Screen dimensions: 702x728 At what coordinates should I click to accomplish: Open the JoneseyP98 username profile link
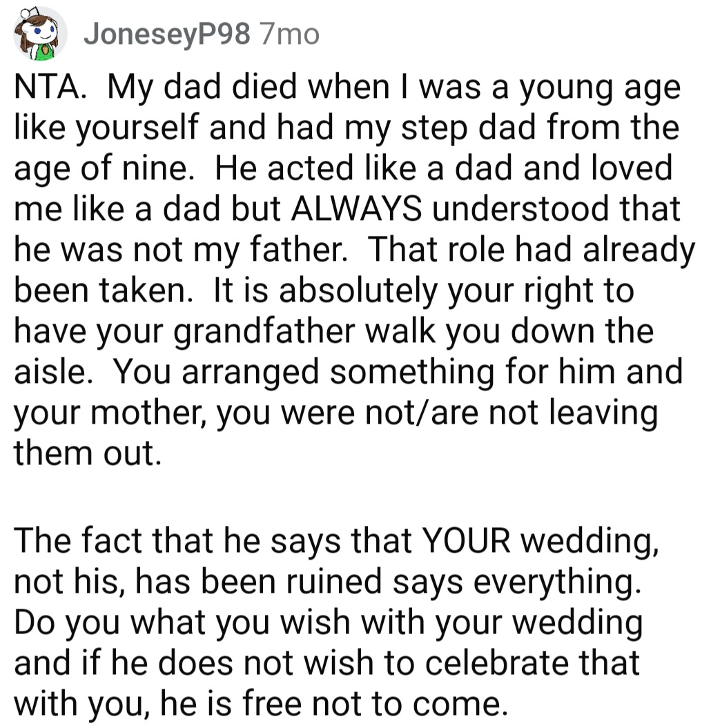point(167,35)
